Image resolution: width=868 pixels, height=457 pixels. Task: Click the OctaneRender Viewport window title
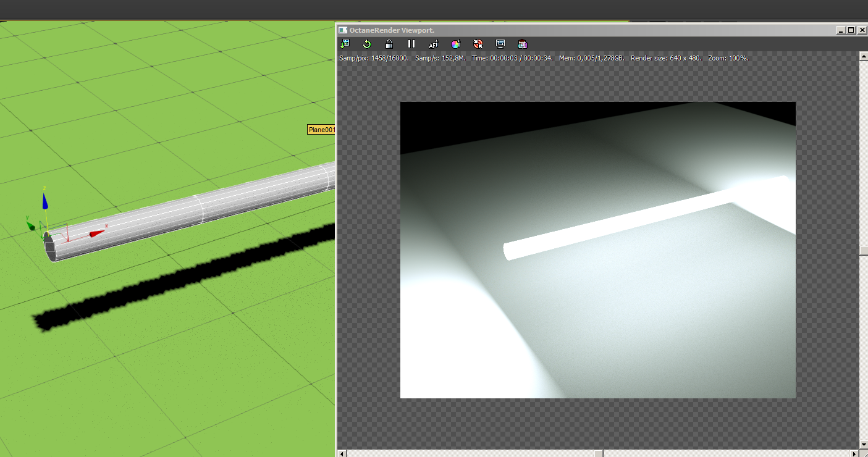[392, 30]
